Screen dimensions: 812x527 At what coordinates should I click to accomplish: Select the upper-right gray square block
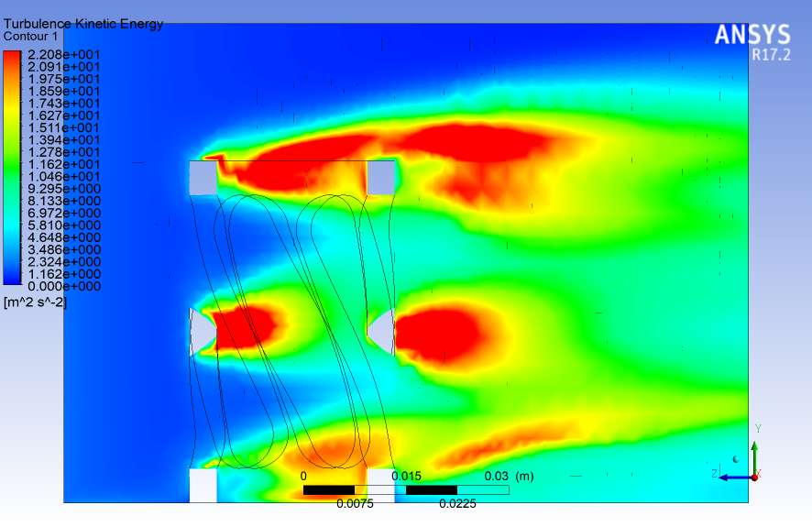point(380,178)
